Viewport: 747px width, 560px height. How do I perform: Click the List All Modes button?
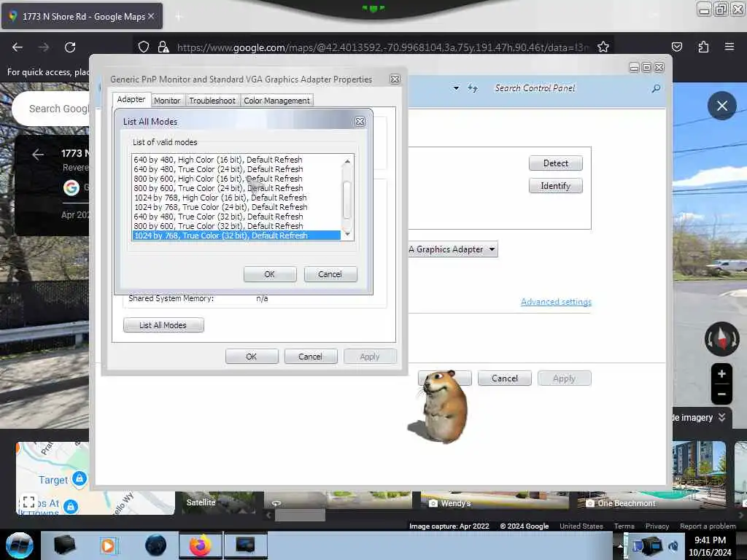(x=163, y=325)
